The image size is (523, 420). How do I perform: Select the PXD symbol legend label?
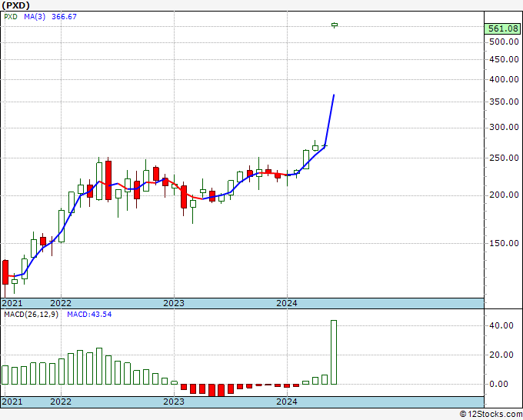pos(11,17)
